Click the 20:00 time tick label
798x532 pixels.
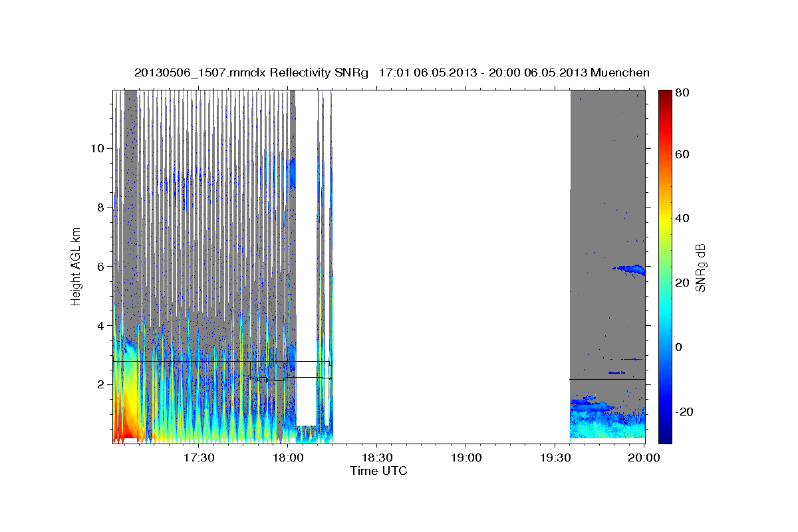(644, 458)
